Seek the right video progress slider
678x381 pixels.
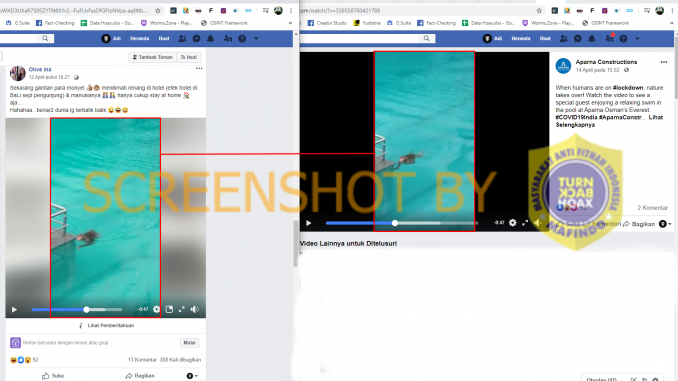point(402,223)
